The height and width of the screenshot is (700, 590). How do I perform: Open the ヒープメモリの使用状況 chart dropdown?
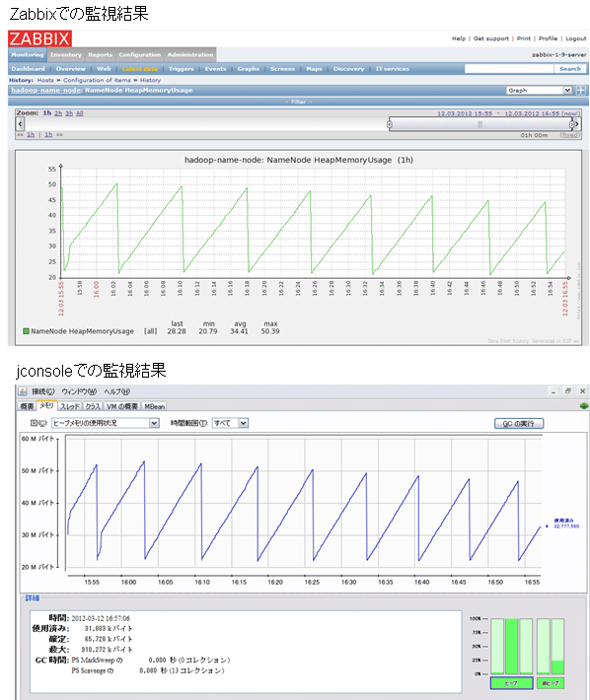pos(106,423)
